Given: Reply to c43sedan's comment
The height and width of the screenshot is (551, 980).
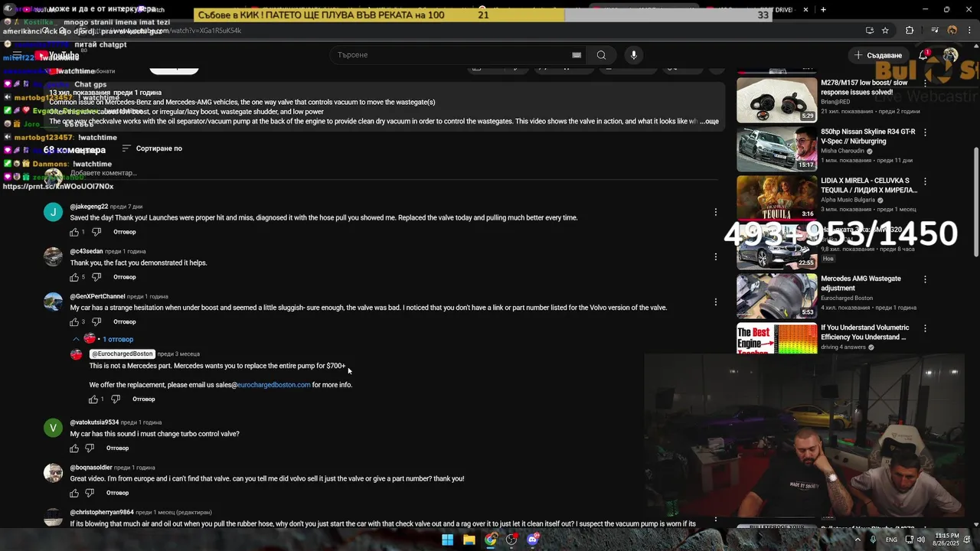Looking at the screenshot, I should click(125, 277).
